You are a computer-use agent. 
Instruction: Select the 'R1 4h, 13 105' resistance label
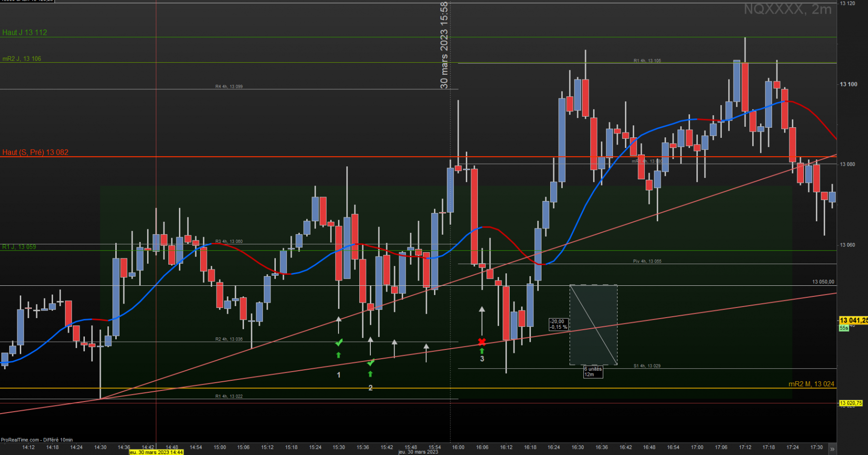click(x=647, y=61)
